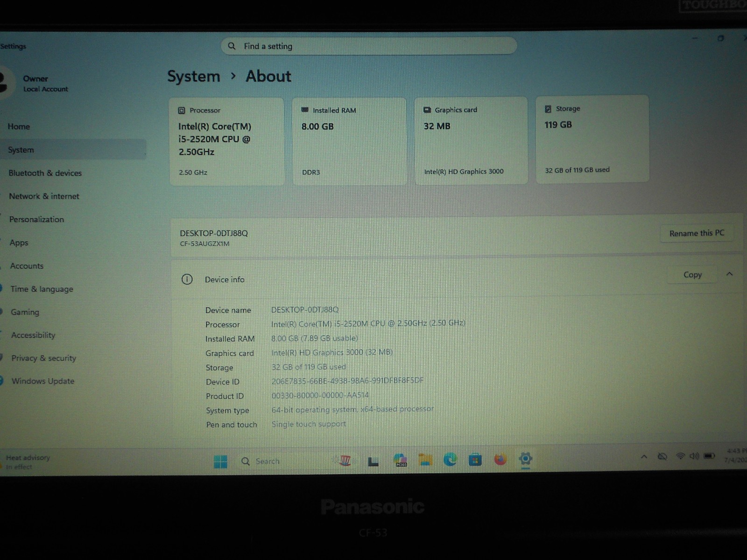747x560 pixels.
Task: Focus the Find a setting search field
Action: coord(369,46)
